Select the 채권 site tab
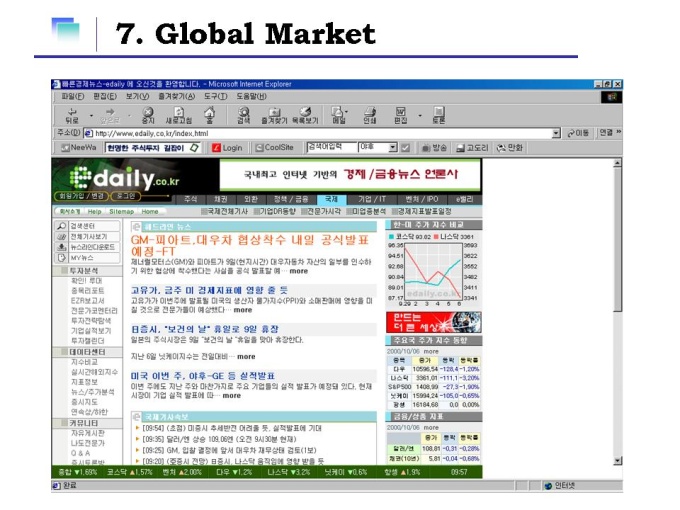The image size is (680, 510). coord(220,199)
